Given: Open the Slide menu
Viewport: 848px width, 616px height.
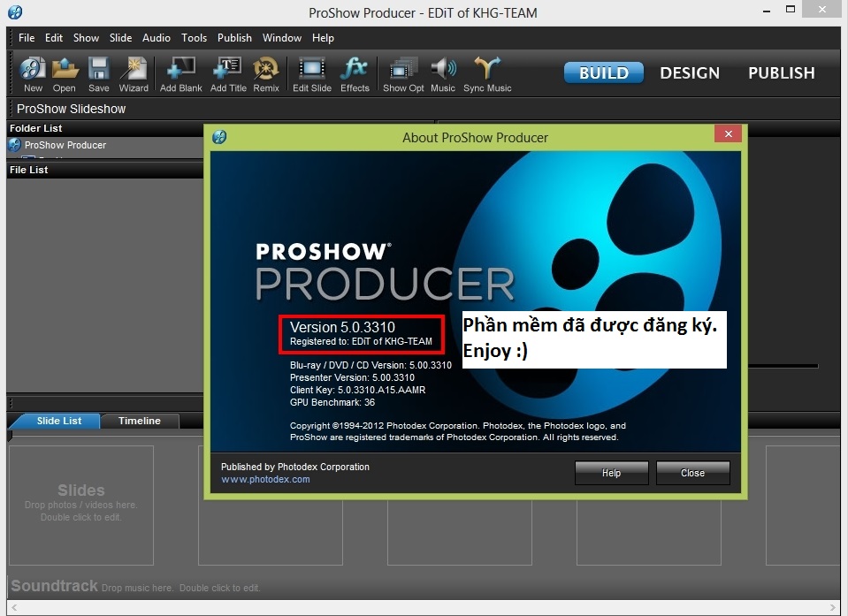Looking at the screenshot, I should coord(120,38).
